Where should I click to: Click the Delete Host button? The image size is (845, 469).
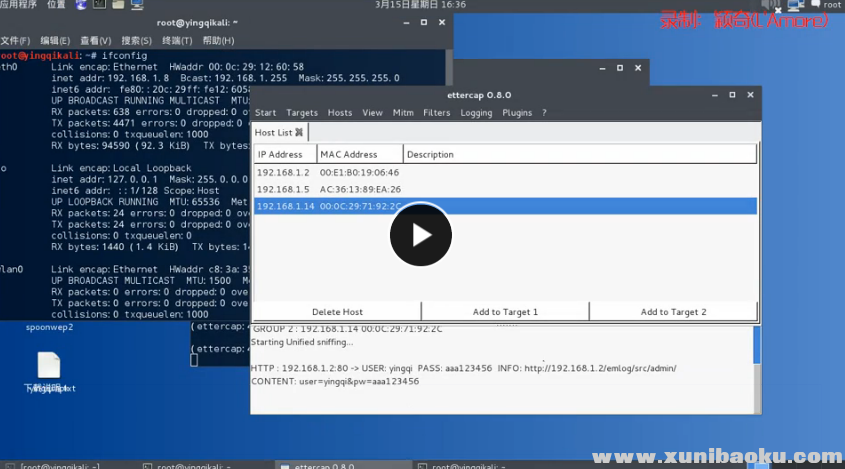[x=337, y=312]
